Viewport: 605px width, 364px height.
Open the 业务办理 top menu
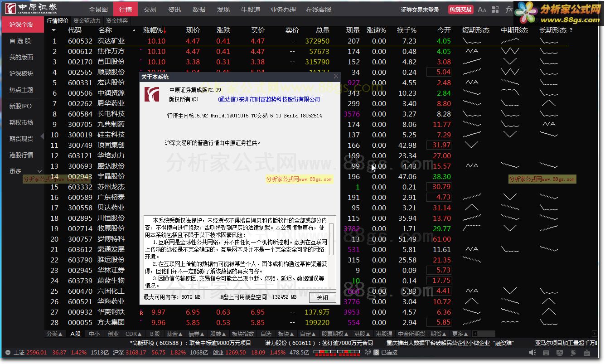coord(283,10)
